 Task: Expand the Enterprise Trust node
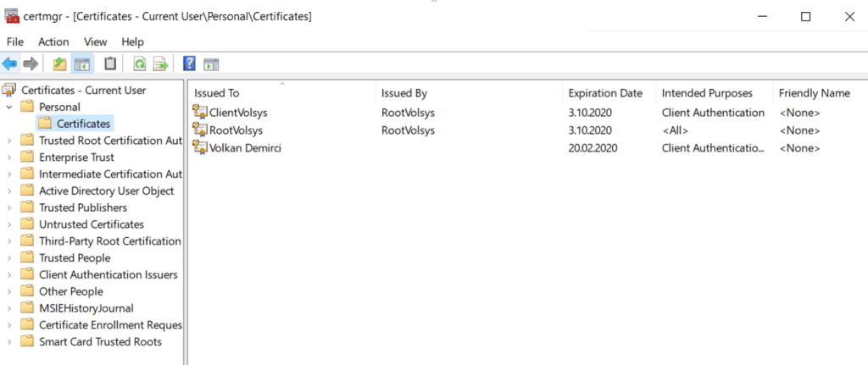click(8, 157)
